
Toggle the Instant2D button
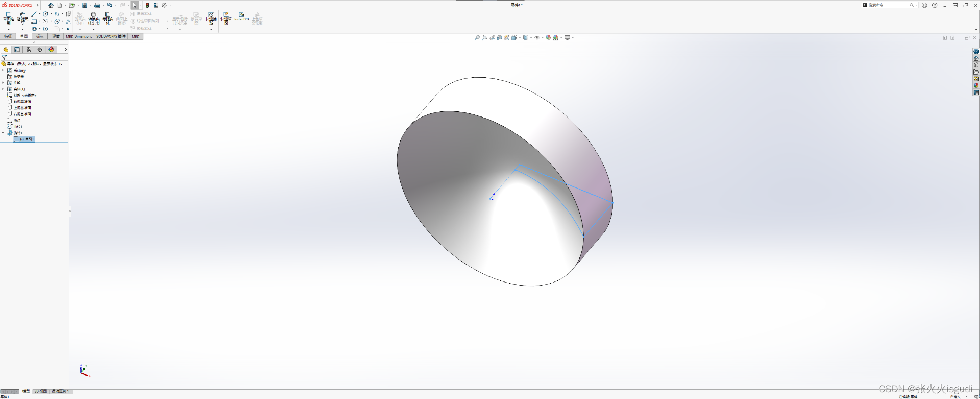point(241,17)
